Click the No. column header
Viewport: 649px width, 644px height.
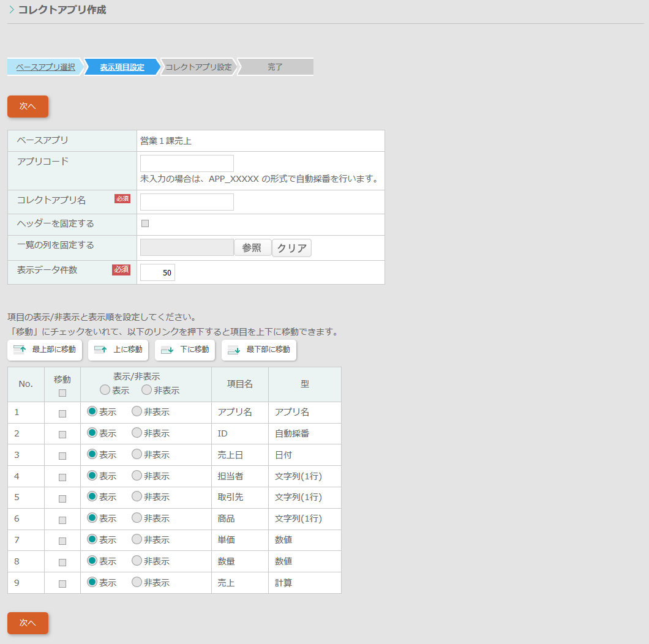26,384
